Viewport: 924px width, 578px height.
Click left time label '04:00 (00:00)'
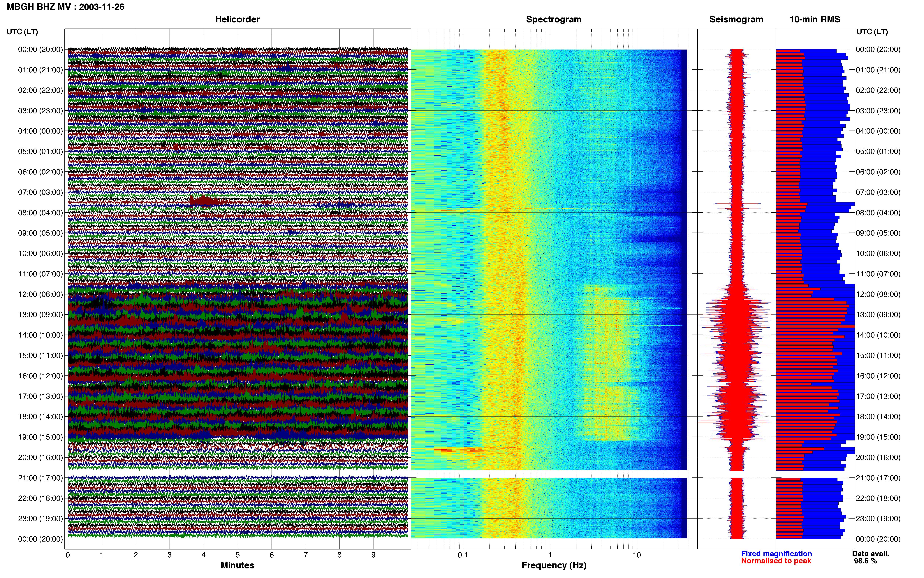coord(41,131)
